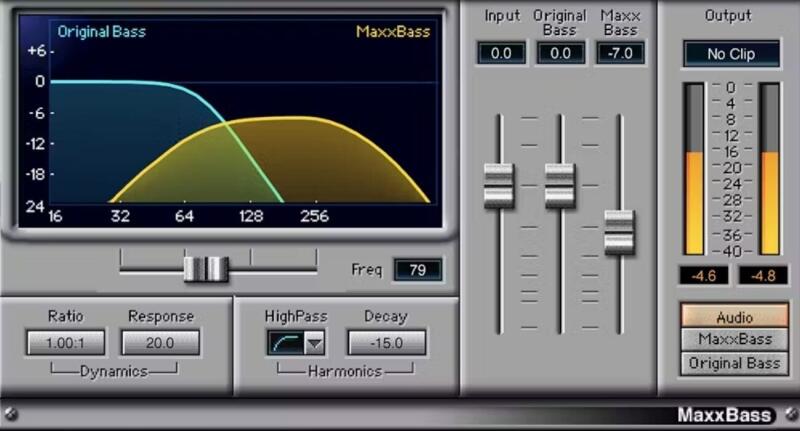Click the right peak readout showing -4.8
Viewport: 800px width, 431px height.
[x=762, y=275]
